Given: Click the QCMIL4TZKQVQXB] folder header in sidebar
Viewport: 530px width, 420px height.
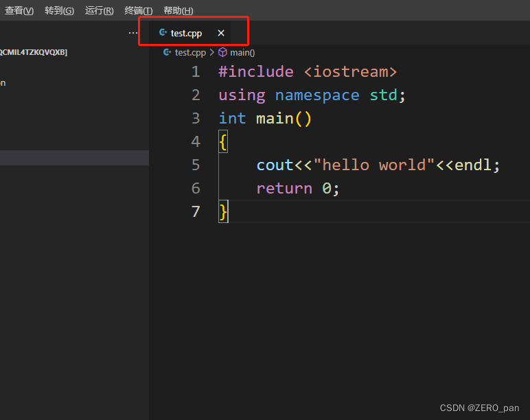Looking at the screenshot, I should pyautogui.click(x=34, y=52).
